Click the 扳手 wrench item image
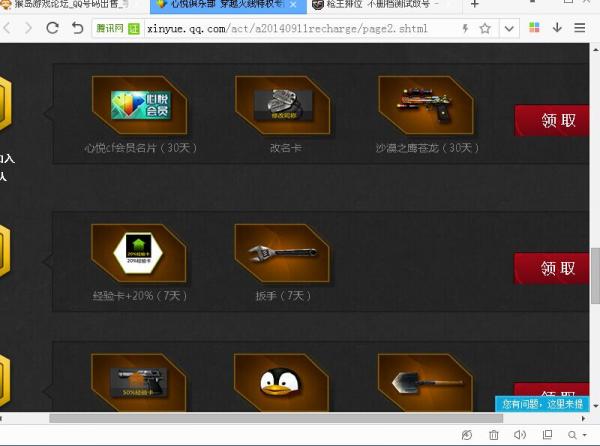This screenshot has width=600, height=446. click(x=282, y=253)
